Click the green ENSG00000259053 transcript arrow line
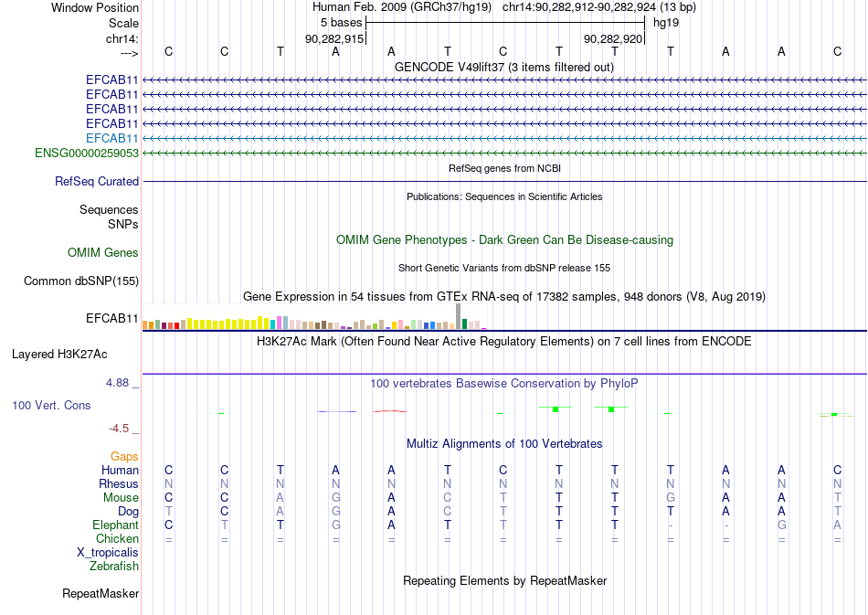Image resolution: width=868 pixels, height=615 pixels. point(505,153)
